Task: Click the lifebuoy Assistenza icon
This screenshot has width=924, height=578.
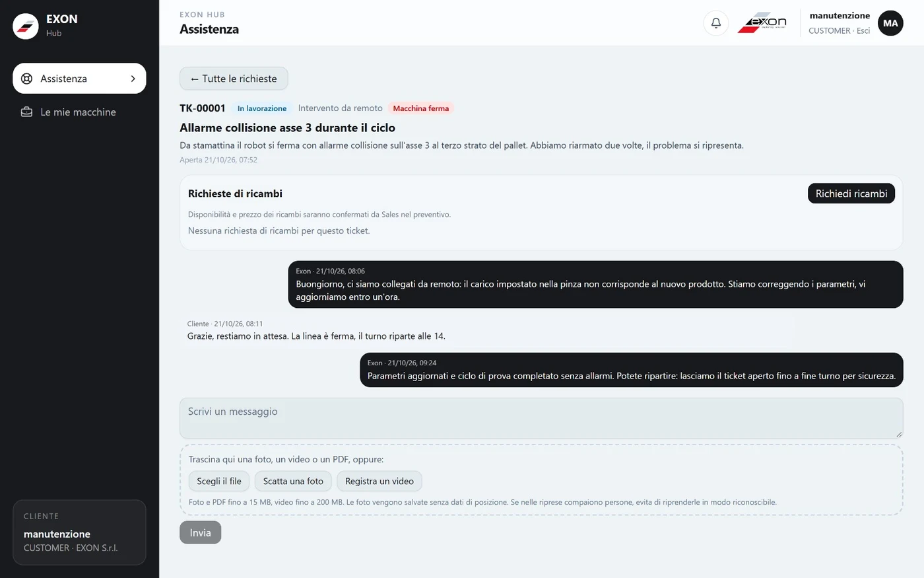Action: [27, 79]
